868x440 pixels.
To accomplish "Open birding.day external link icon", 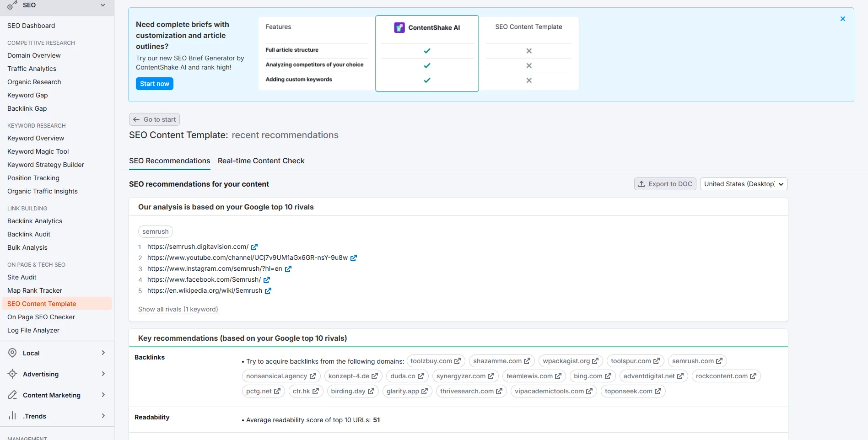I will (371, 391).
